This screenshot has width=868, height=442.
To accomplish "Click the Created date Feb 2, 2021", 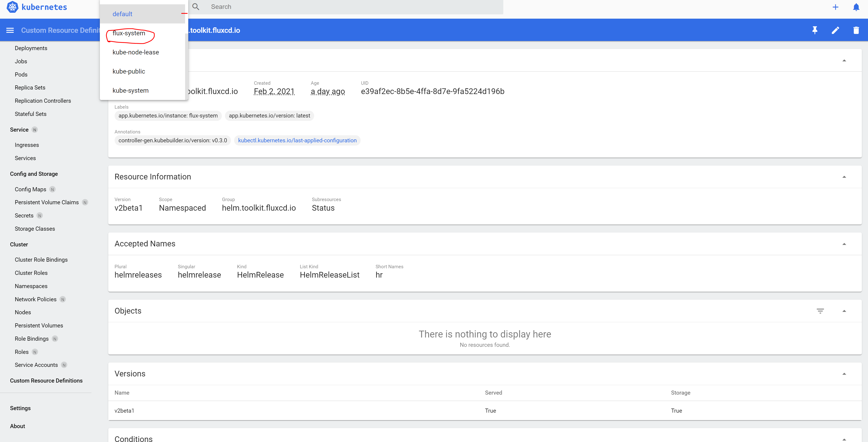I will (274, 91).
